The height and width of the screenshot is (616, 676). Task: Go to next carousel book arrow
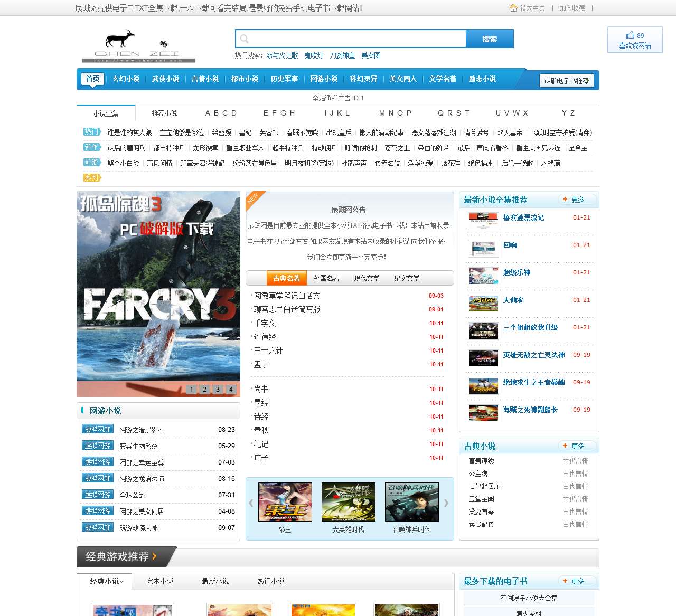pyautogui.click(x=446, y=503)
